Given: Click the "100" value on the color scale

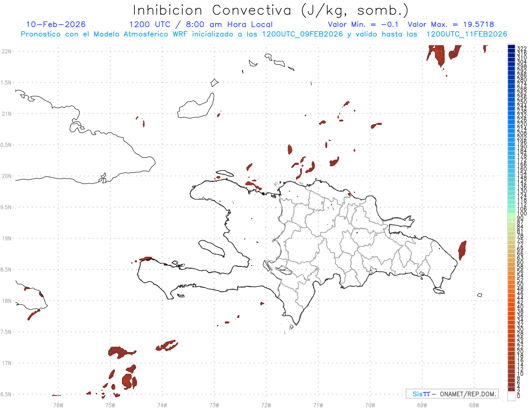Looking at the screenshot, I should 521,214.
